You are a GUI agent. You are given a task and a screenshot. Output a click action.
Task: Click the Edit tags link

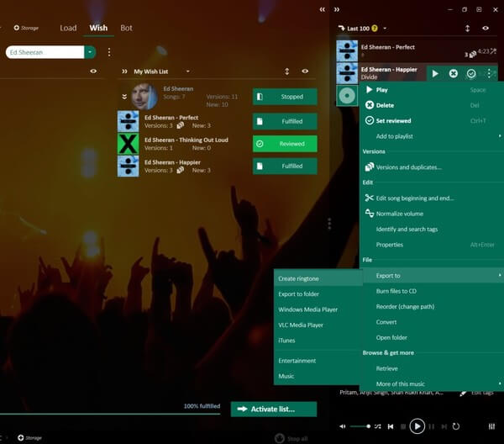click(x=482, y=393)
